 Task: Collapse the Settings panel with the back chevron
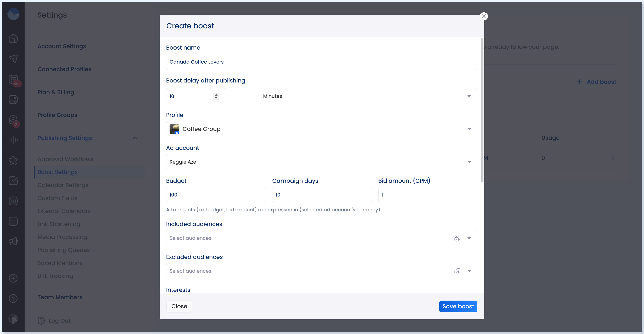coord(143,15)
